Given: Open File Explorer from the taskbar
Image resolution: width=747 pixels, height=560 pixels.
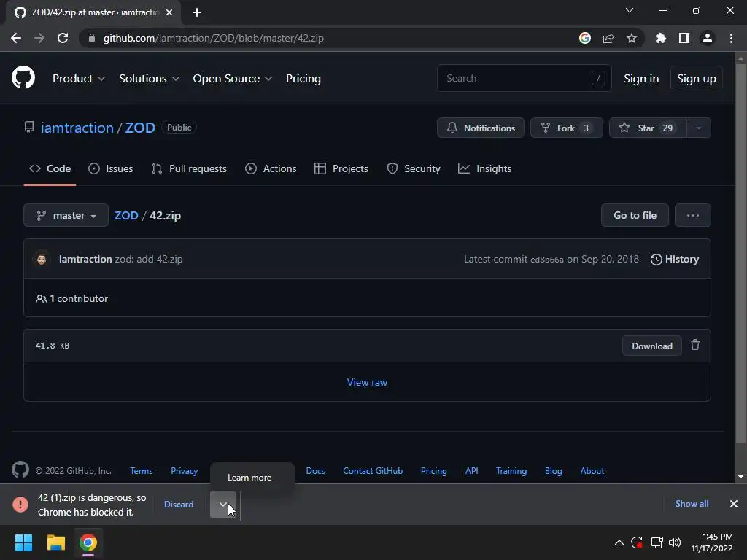Looking at the screenshot, I should [x=55, y=542].
